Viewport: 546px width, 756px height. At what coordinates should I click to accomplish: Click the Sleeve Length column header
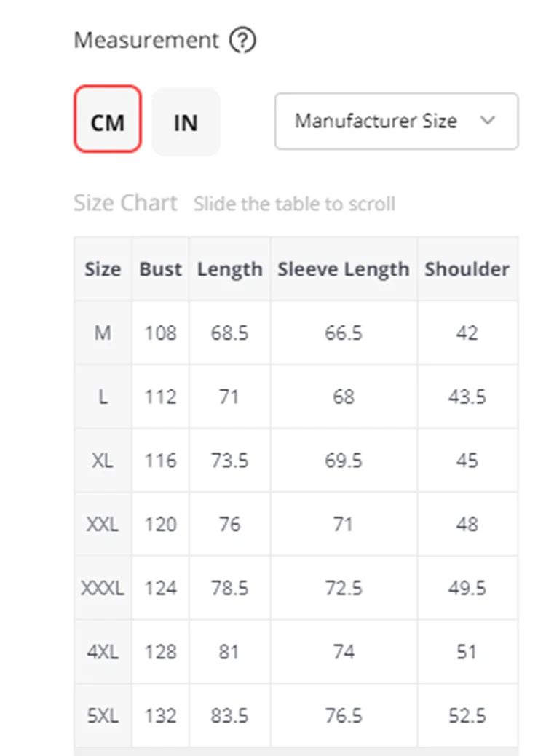(344, 269)
